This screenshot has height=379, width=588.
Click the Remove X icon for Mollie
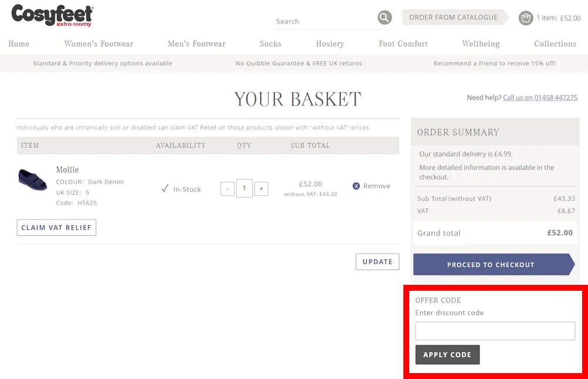[356, 186]
